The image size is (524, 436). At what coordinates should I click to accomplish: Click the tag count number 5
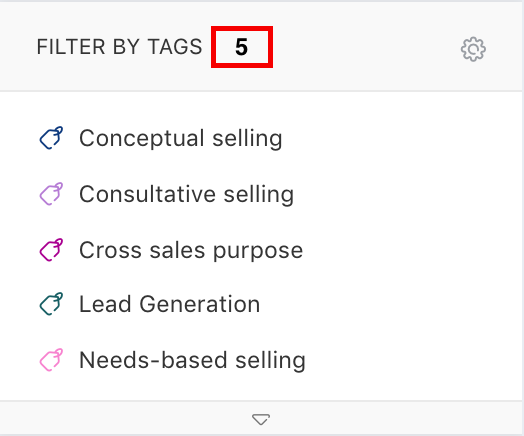point(241,47)
